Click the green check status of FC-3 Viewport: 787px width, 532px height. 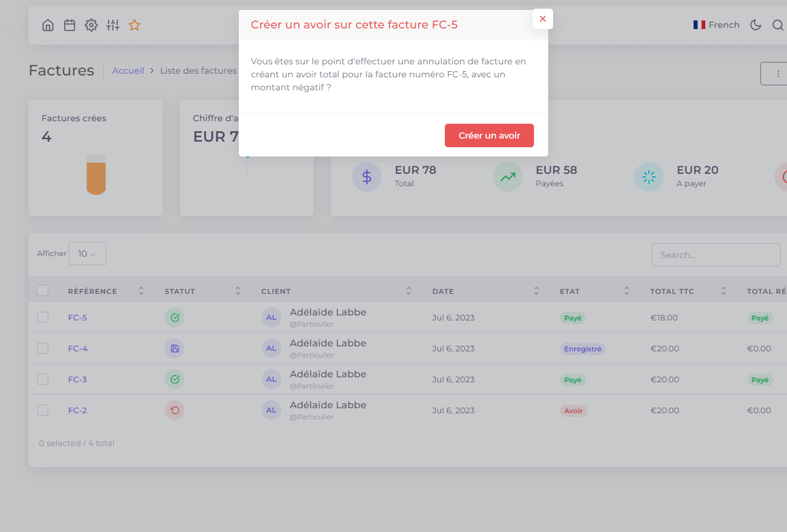click(x=174, y=379)
